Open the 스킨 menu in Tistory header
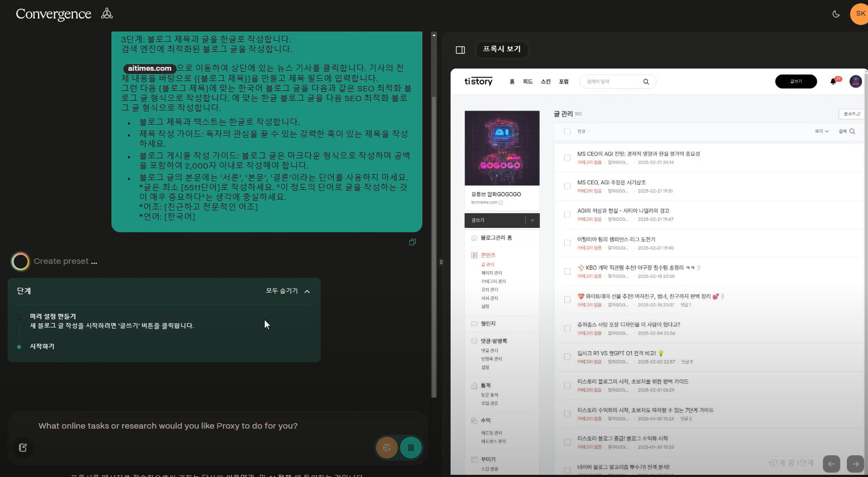Viewport: 868px width, 477px height. [546, 82]
